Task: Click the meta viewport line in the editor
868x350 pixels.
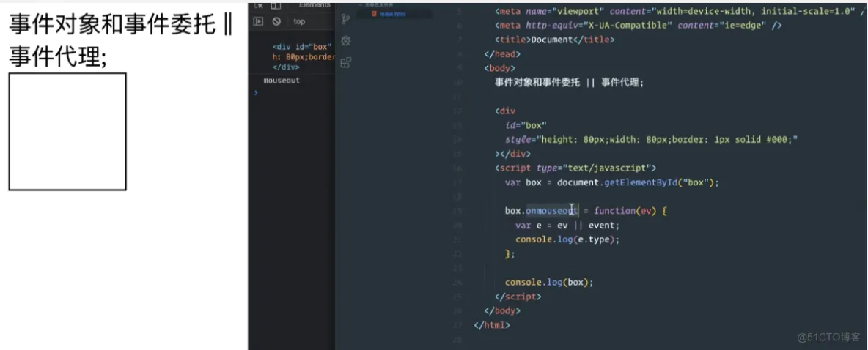Action: (680, 12)
